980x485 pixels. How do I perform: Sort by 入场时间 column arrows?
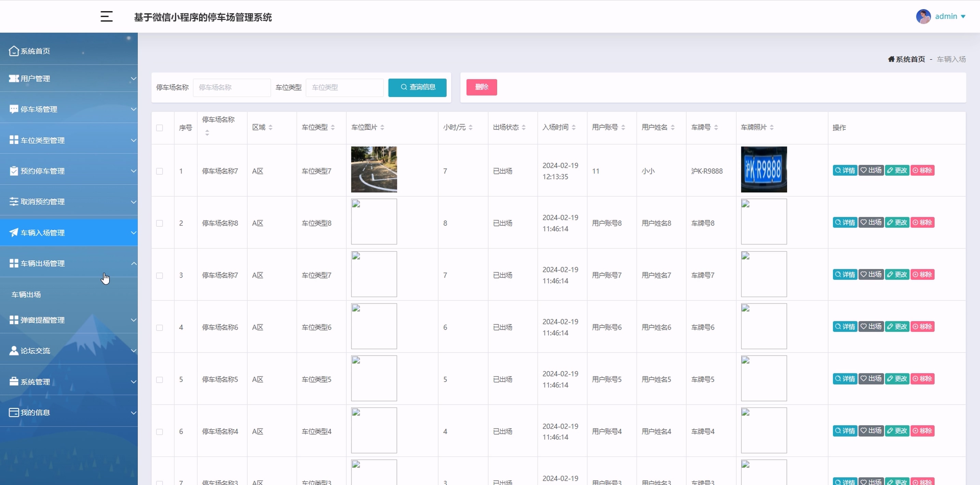[x=574, y=127]
